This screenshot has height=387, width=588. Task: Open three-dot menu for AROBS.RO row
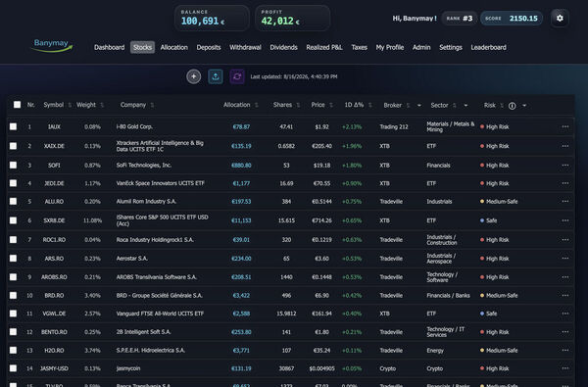(x=565, y=277)
